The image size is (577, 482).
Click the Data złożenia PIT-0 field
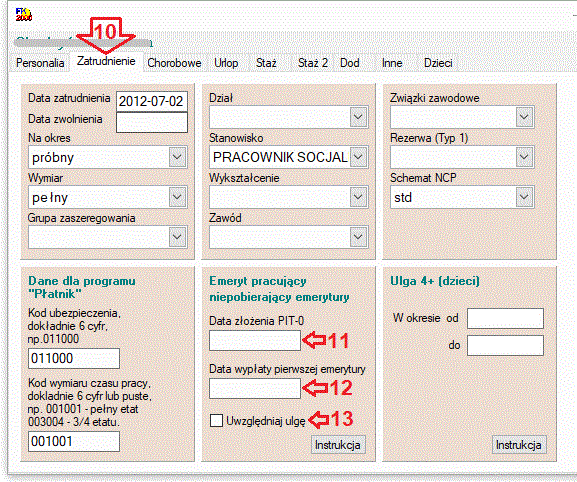coord(255,340)
